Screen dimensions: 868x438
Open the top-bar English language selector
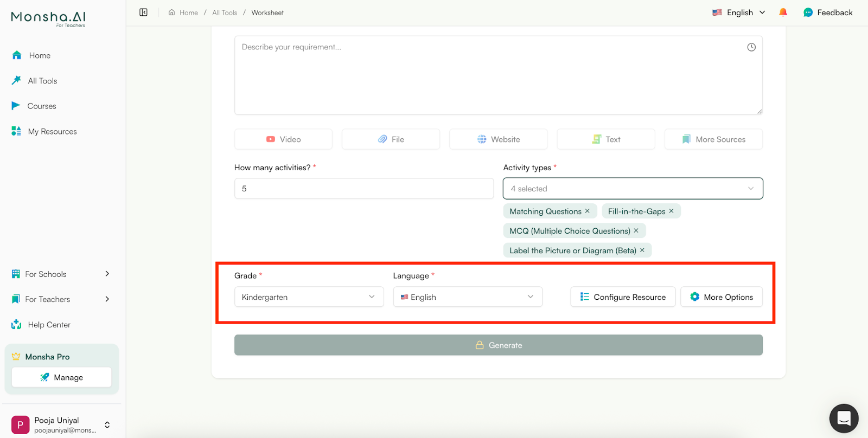739,12
